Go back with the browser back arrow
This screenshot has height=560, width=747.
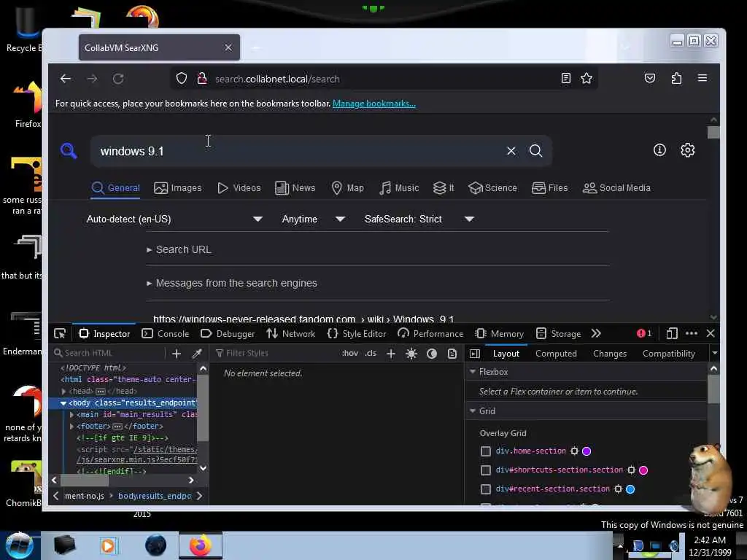click(x=66, y=79)
